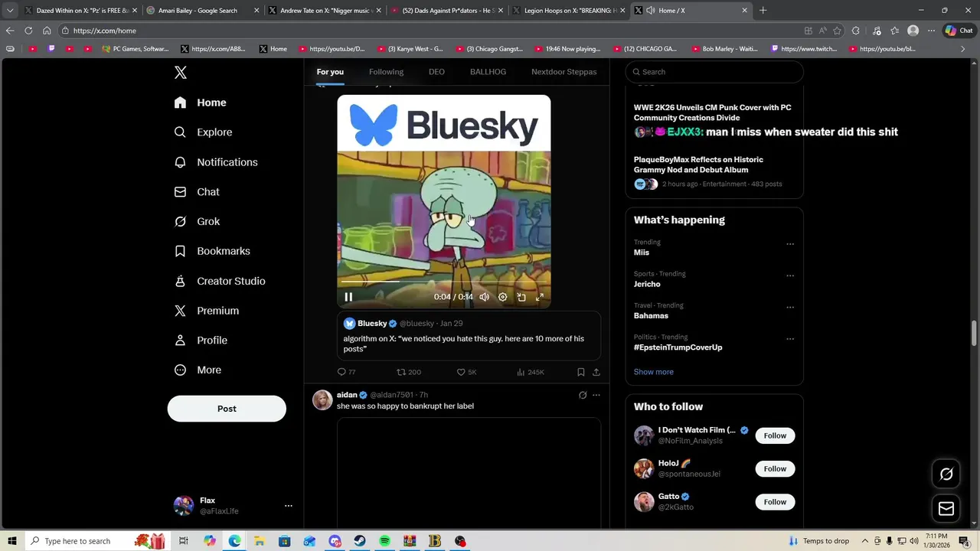Bookmark the Bluesky quote post
The width and height of the screenshot is (980, 551).
pyautogui.click(x=581, y=372)
